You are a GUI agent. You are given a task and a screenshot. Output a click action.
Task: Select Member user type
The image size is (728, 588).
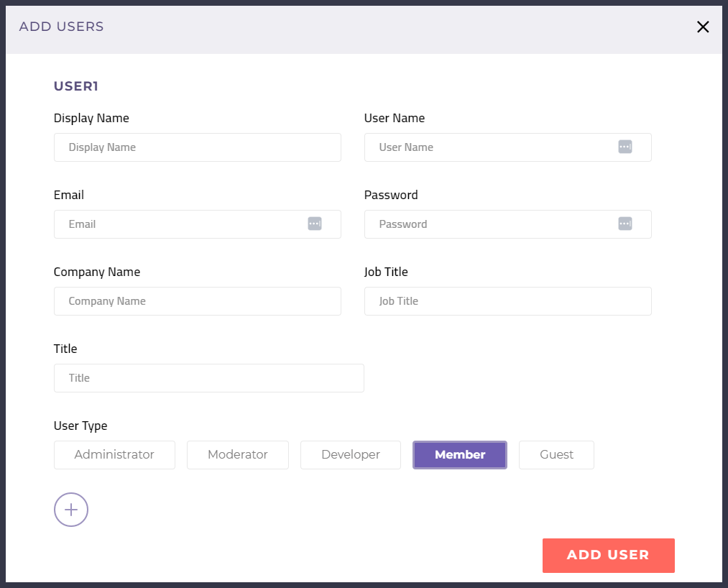coord(459,455)
